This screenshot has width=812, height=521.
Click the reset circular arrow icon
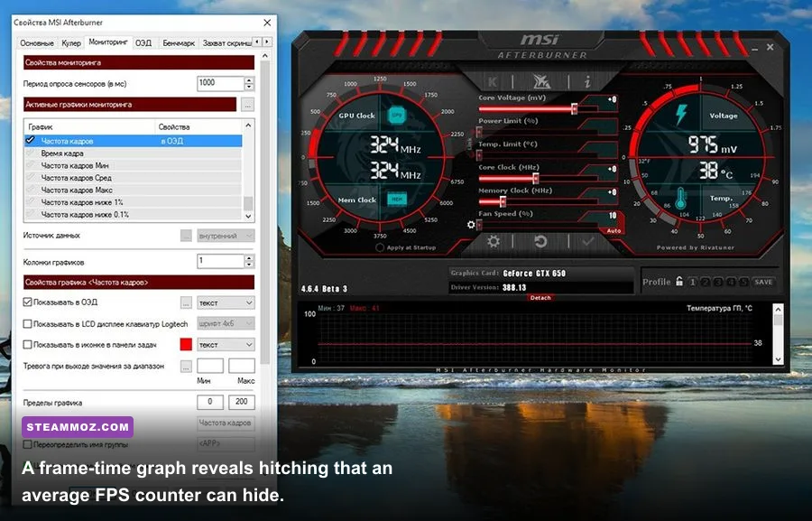540,242
